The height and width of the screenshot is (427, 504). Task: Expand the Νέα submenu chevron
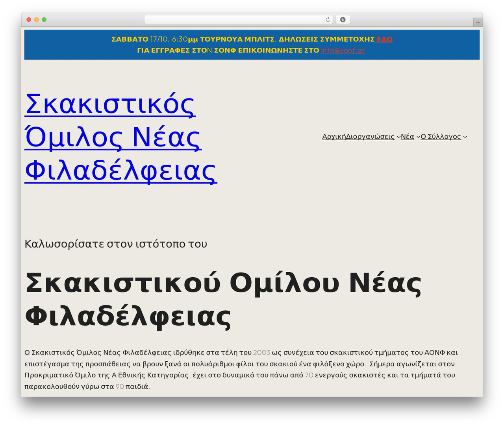coord(418,137)
